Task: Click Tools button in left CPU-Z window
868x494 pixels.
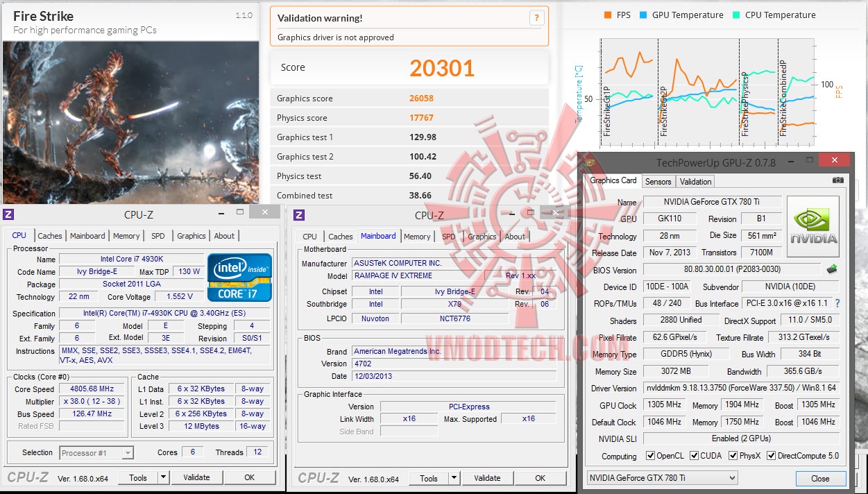Action: [x=138, y=477]
